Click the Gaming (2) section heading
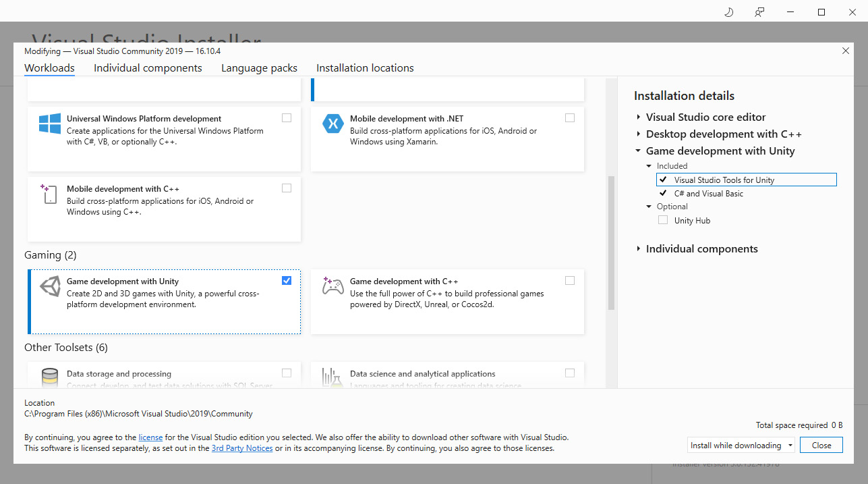This screenshot has height=484, width=868. click(51, 255)
